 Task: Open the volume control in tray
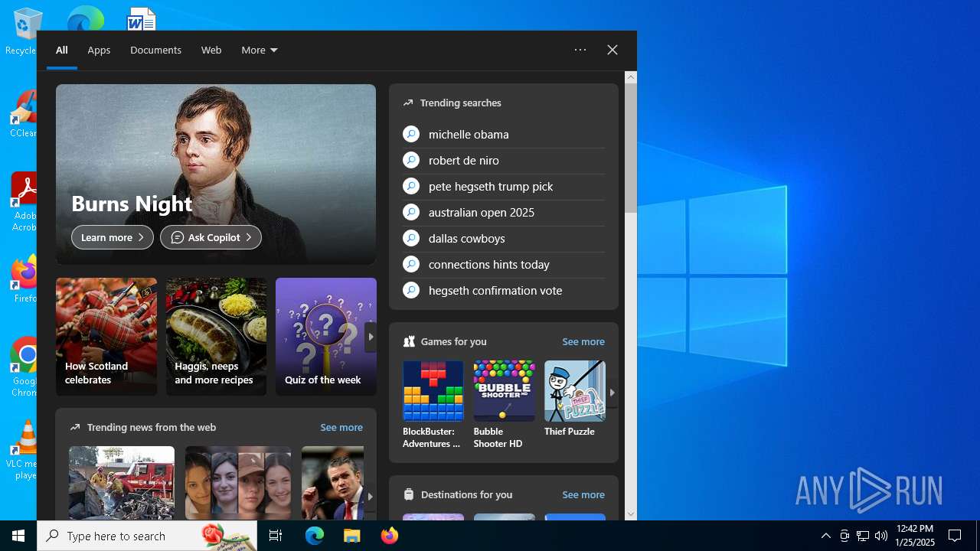click(880, 536)
